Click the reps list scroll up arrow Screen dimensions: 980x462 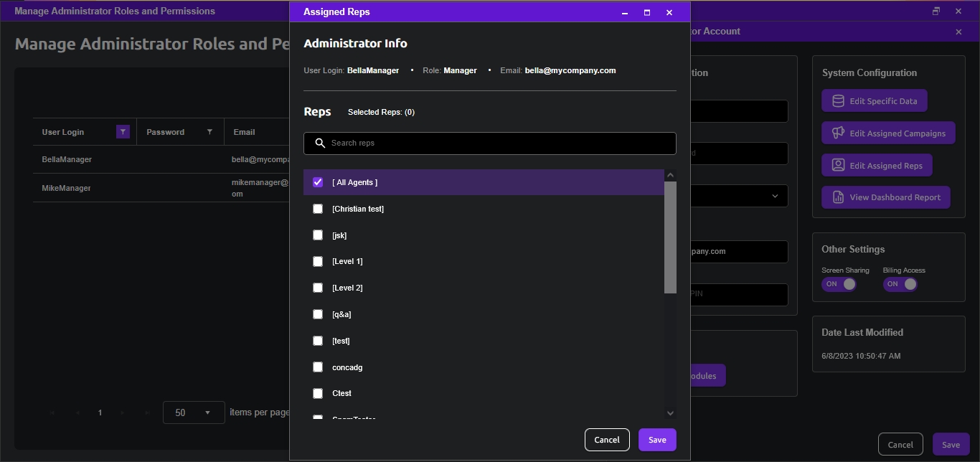[x=670, y=175]
